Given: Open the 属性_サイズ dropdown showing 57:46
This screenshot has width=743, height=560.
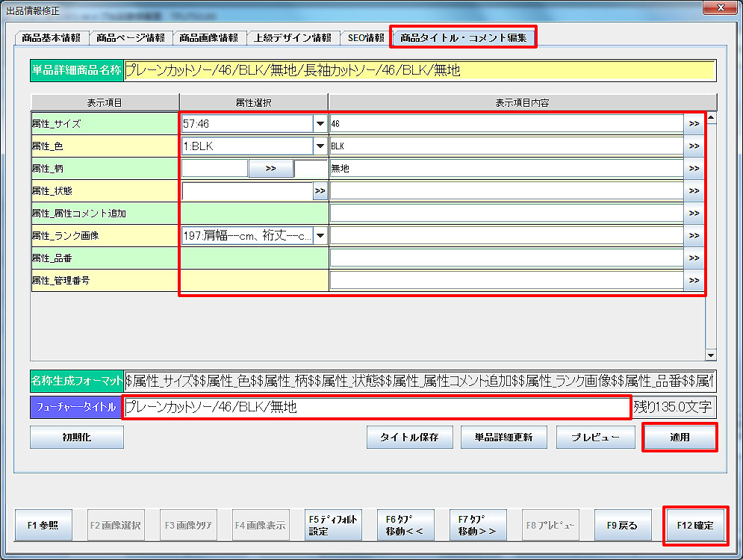Looking at the screenshot, I should (x=320, y=124).
